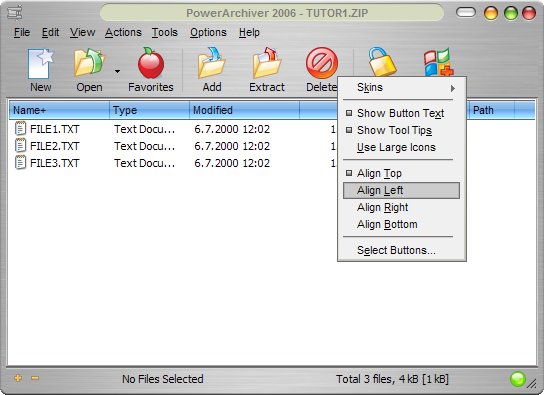Choose Align Left from context menu
The height and width of the screenshot is (395, 544).
(401, 190)
